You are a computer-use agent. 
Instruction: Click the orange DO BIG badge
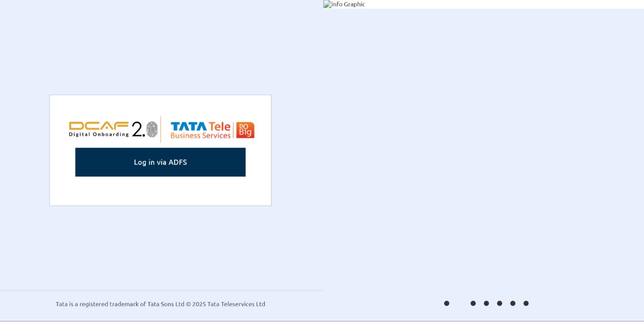coord(245,130)
